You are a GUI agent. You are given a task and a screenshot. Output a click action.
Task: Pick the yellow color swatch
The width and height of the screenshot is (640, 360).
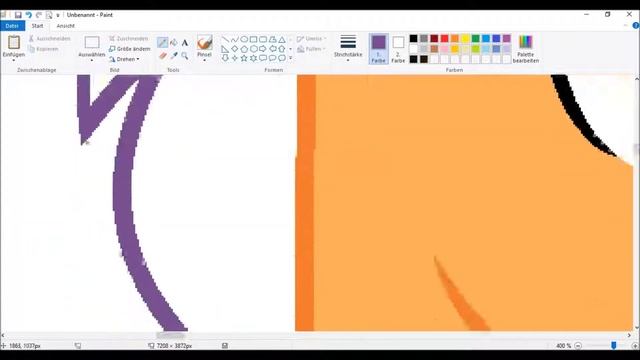pos(465,38)
